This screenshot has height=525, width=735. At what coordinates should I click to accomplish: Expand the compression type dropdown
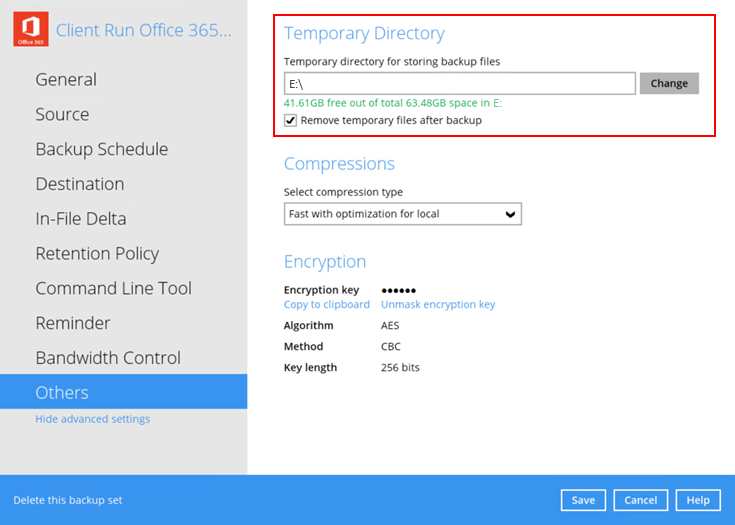click(402, 214)
